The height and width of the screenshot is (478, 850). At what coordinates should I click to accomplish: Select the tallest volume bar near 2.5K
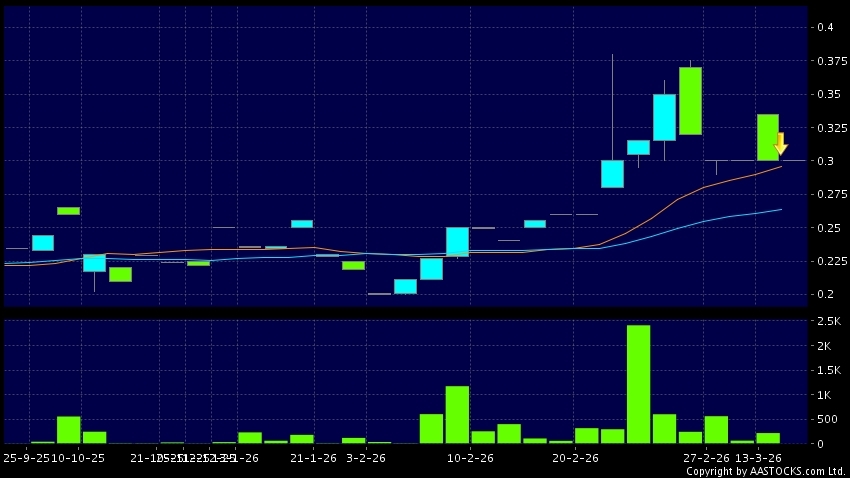click(x=638, y=384)
